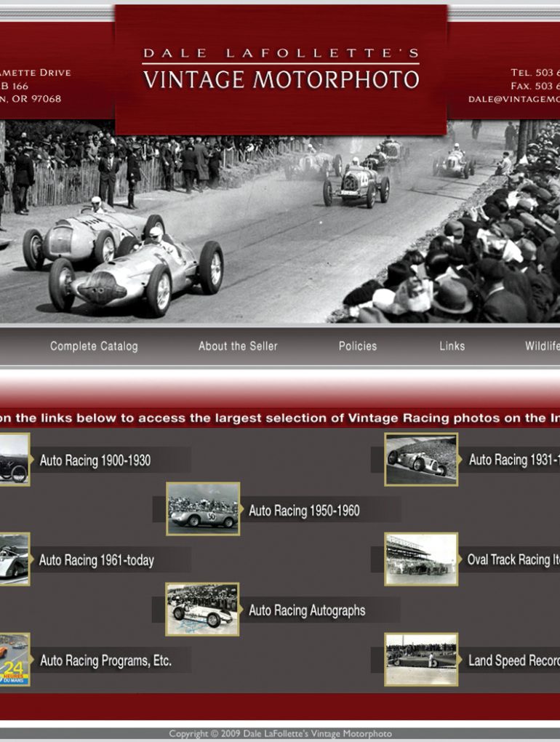The width and height of the screenshot is (560, 742).
Task: Open the Wildlife menu item
Action: click(x=543, y=346)
